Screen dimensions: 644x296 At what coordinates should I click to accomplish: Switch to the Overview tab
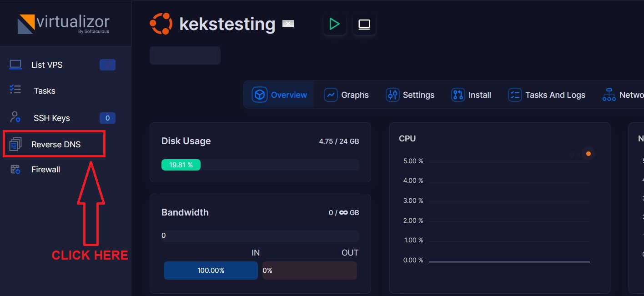click(x=279, y=95)
